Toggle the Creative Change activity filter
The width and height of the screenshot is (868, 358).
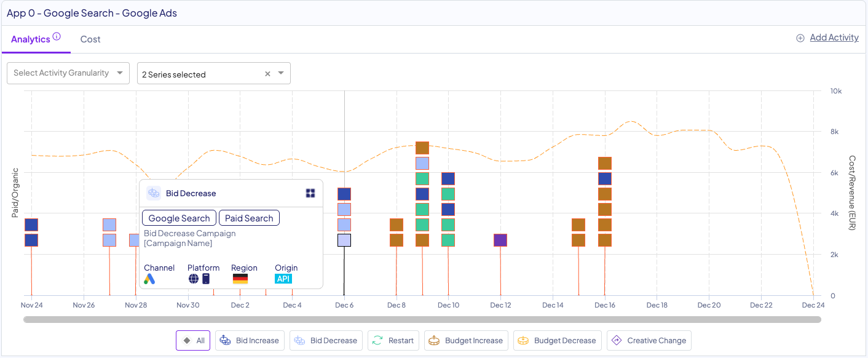tap(649, 341)
